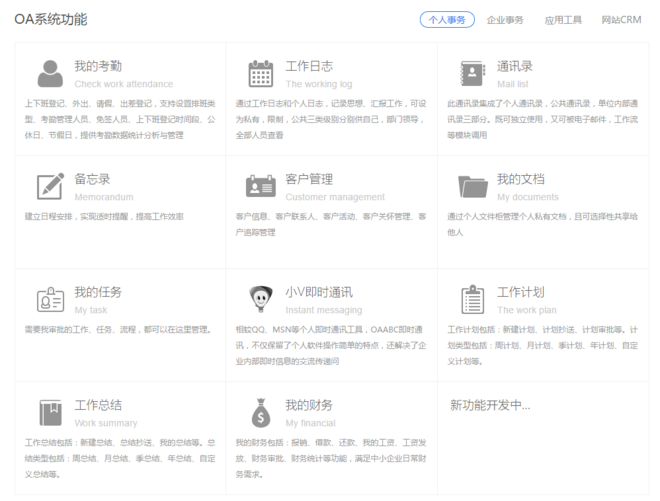Click the 'Check work attendance' subtitle
The image size is (660, 501).
click(x=124, y=84)
